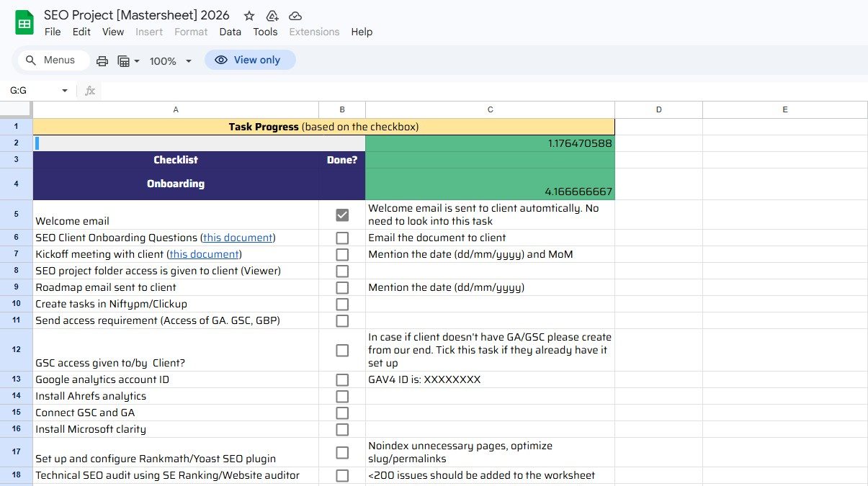868x486 pixels.
Task: Click the Print icon in the toolbar
Action: [x=101, y=60]
